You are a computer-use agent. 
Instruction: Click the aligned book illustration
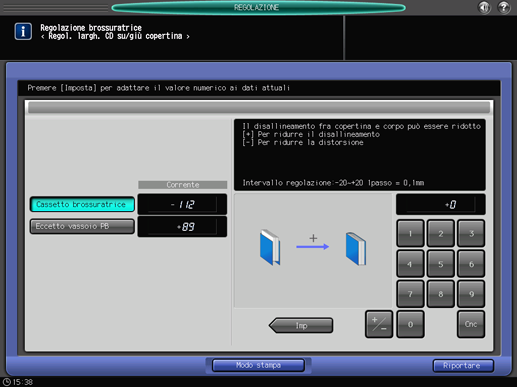(356, 249)
